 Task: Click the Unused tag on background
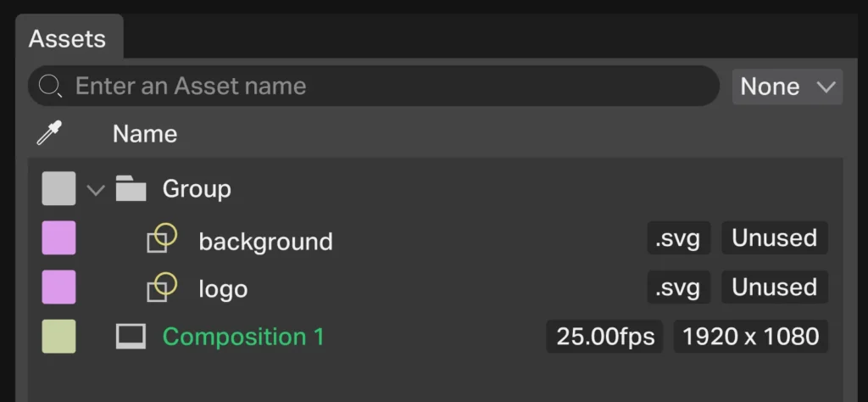775,238
